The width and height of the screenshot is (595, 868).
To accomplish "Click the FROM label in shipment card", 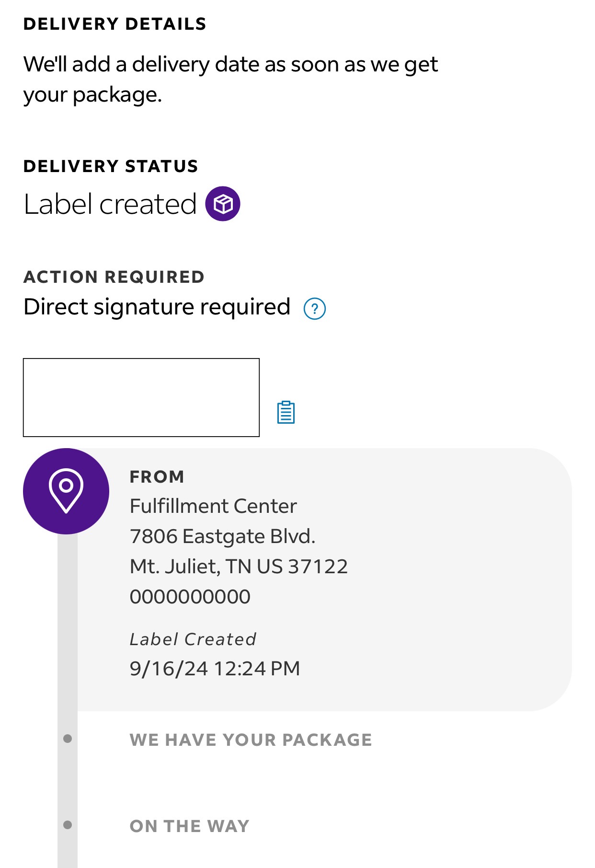I will tap(157, 476).
